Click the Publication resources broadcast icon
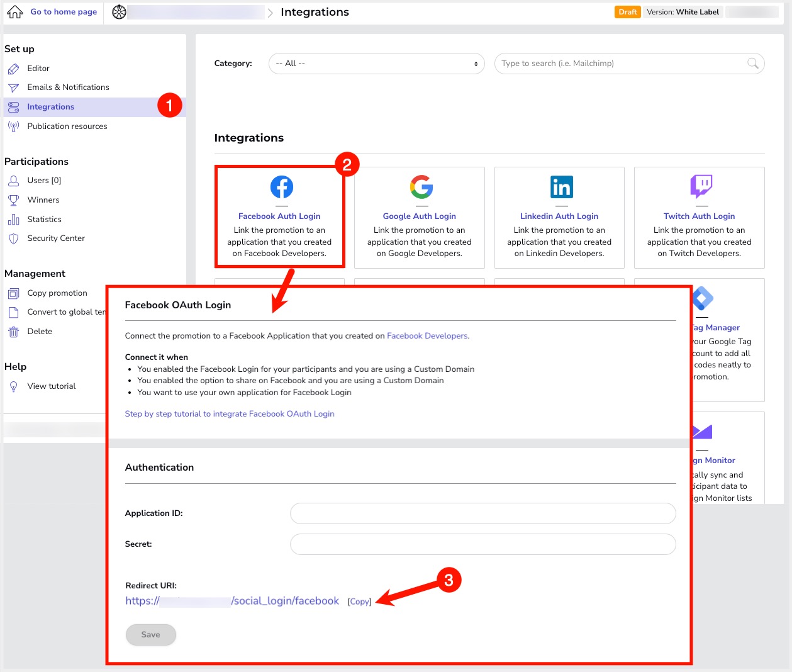The height and width of the screenshot is (672, 792). pos(13,126)
